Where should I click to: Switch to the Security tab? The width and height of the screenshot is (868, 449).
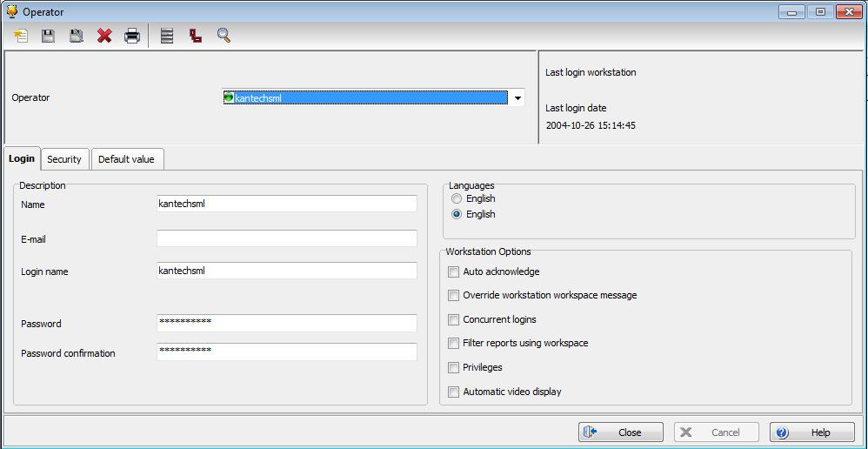point(64,159)
